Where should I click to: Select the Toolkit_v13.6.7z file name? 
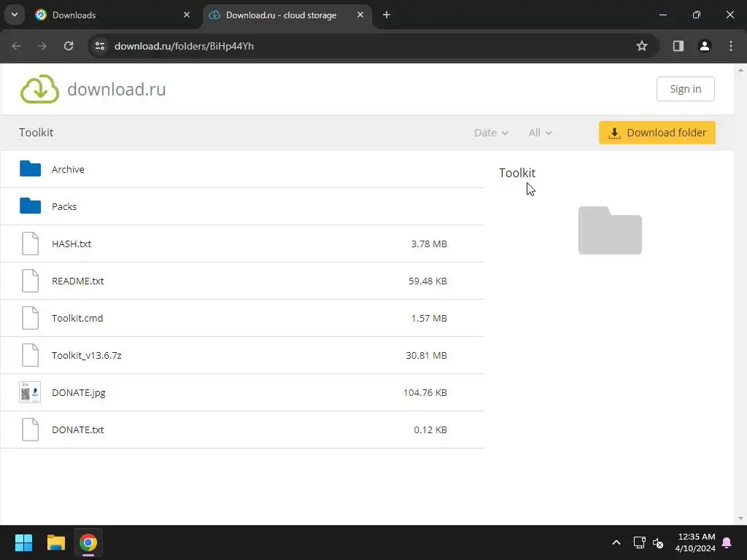(87, 355)
